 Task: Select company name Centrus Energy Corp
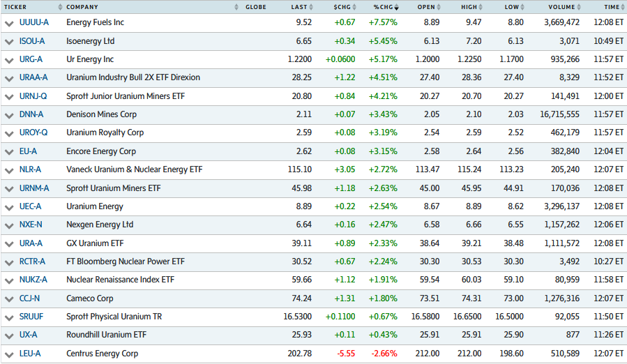[102, 354]
